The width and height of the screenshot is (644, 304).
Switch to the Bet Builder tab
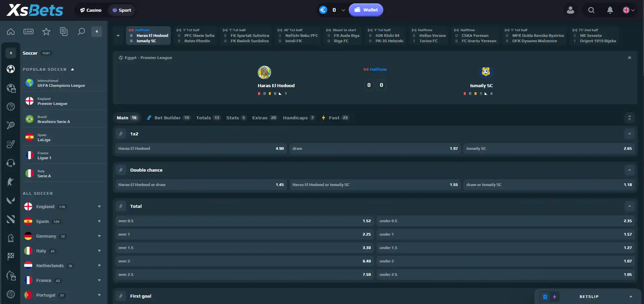tap(168, 118)
